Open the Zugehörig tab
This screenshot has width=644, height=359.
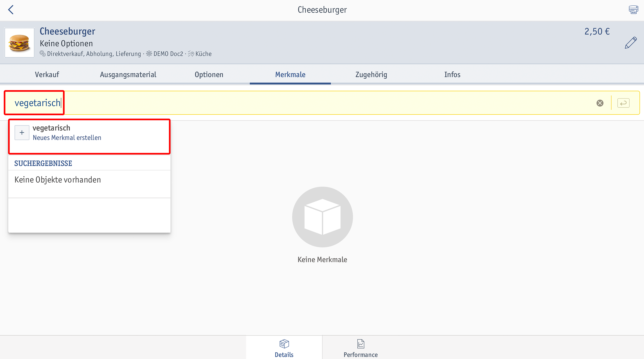(371, 74)
